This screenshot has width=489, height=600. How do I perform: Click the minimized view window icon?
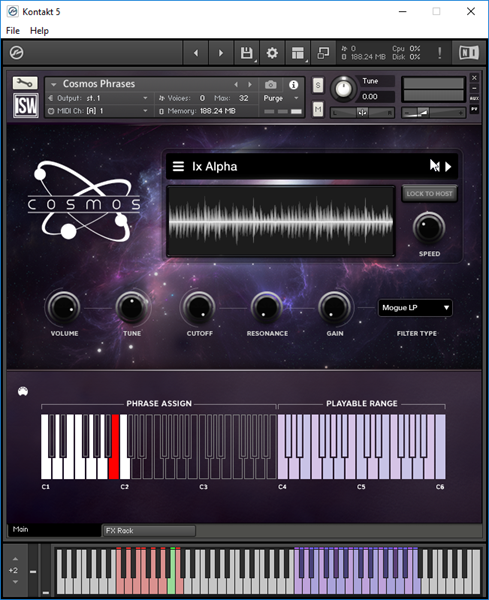coord(323,53)
